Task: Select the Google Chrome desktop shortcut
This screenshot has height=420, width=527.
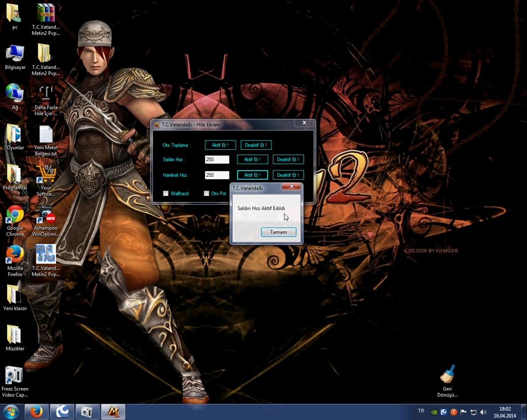Action: click(15, 220)
